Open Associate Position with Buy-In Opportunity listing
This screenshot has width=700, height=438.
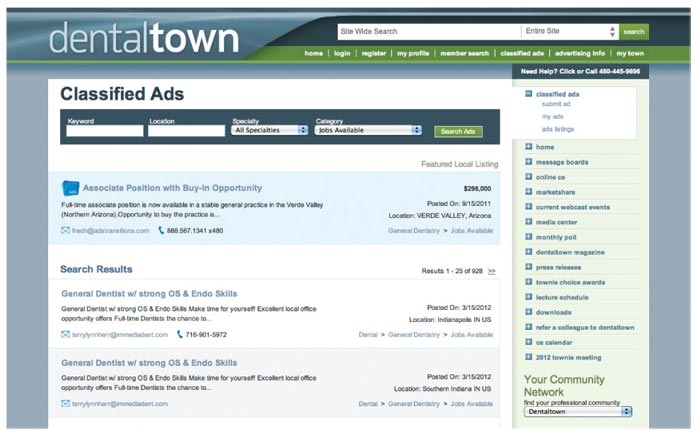(x=172, y=188)
